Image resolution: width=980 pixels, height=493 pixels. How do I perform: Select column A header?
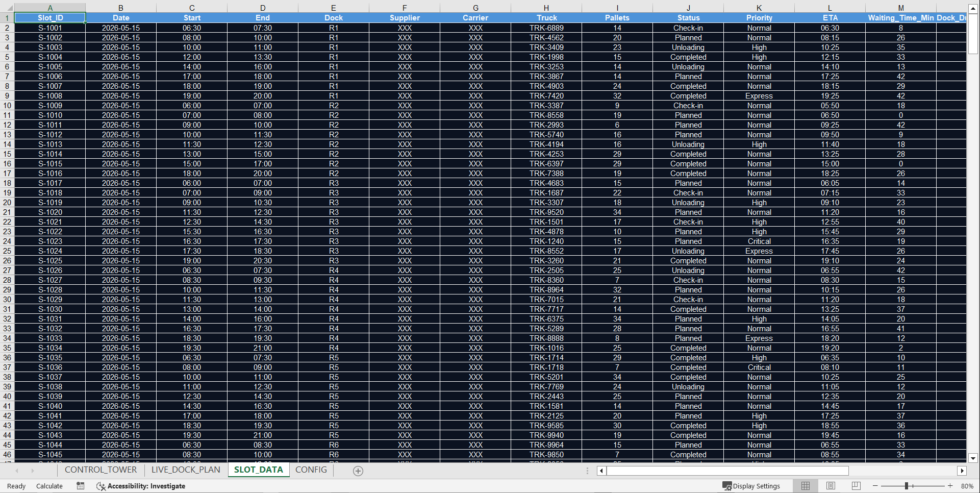(50, 8)
